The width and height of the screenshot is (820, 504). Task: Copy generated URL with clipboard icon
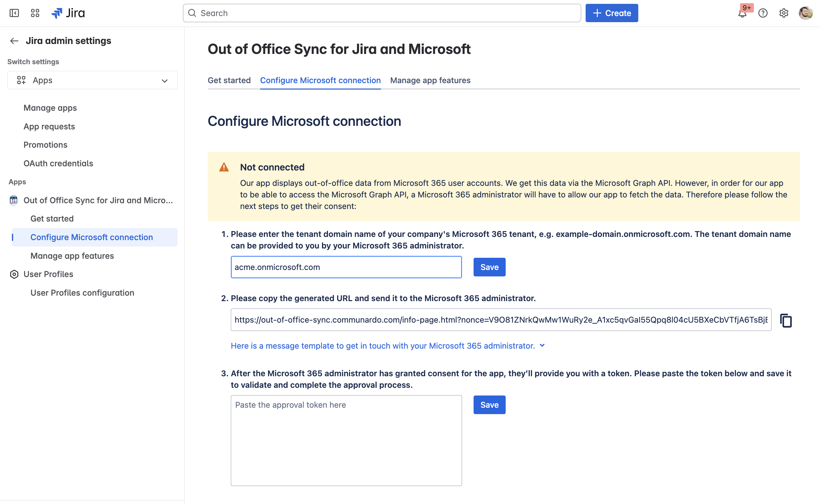(786, 320)
